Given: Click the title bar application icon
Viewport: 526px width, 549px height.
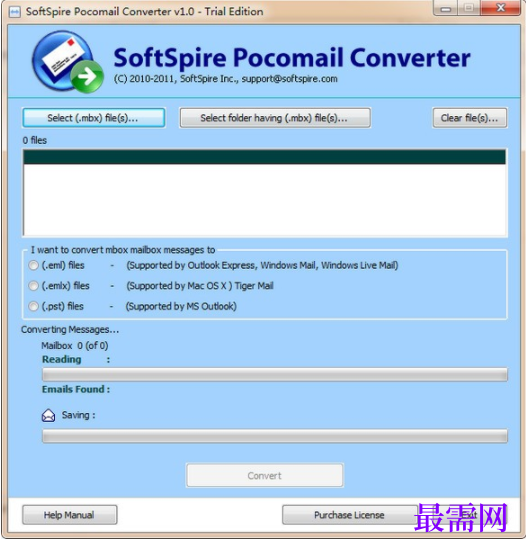Looking at the screenshot, I should [14, 12].
